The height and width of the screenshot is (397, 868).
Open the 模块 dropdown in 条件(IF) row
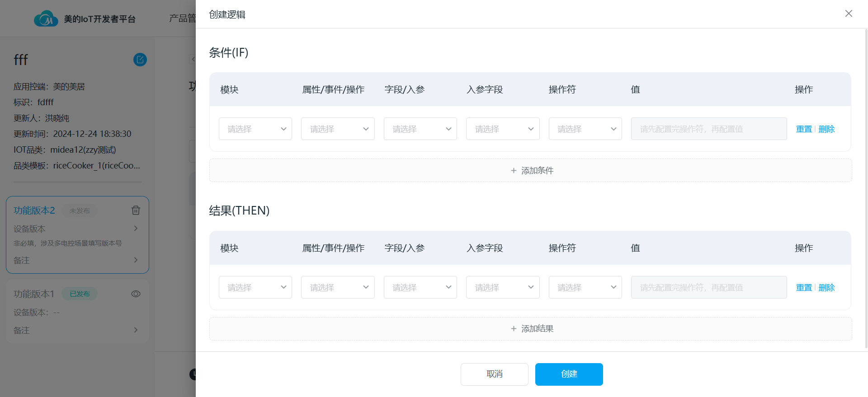point(255,129)
